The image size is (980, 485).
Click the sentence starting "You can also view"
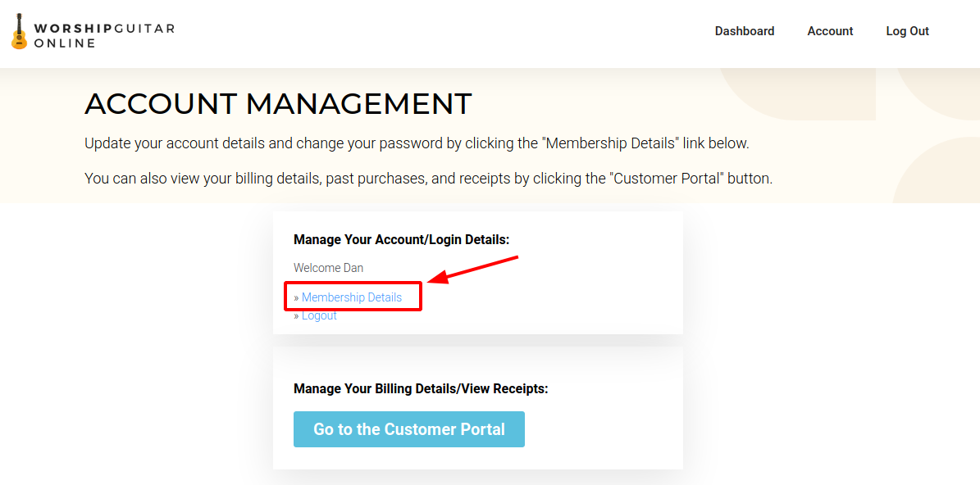click(x=428, y=178)
